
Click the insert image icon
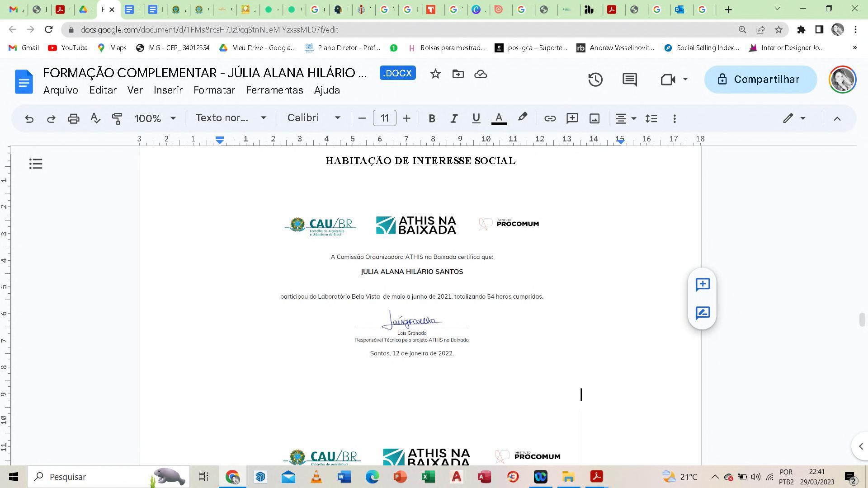click(594, 118)
